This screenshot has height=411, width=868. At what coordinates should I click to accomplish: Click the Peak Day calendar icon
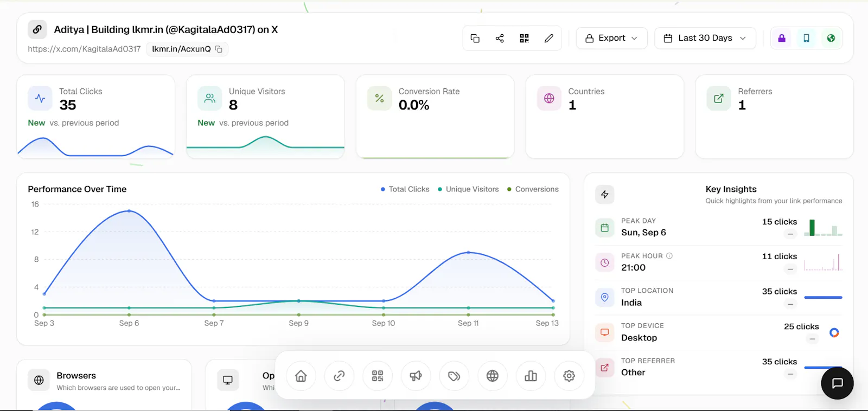tap(604, 228)
